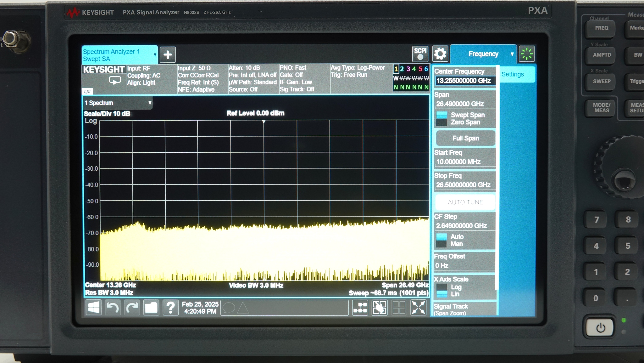Click the Frequency panel scrollbar

pos(497,178)
